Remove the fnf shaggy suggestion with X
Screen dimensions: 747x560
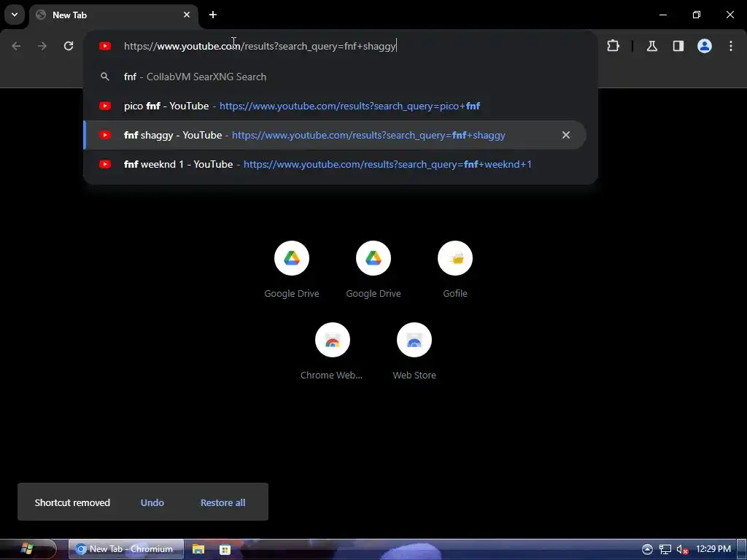point(566,135)
